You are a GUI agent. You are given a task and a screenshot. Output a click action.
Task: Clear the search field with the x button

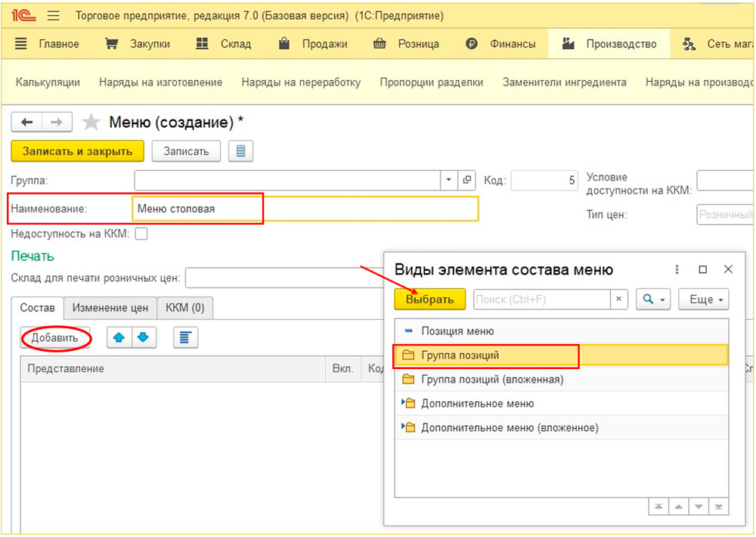(x=619, y=300)
